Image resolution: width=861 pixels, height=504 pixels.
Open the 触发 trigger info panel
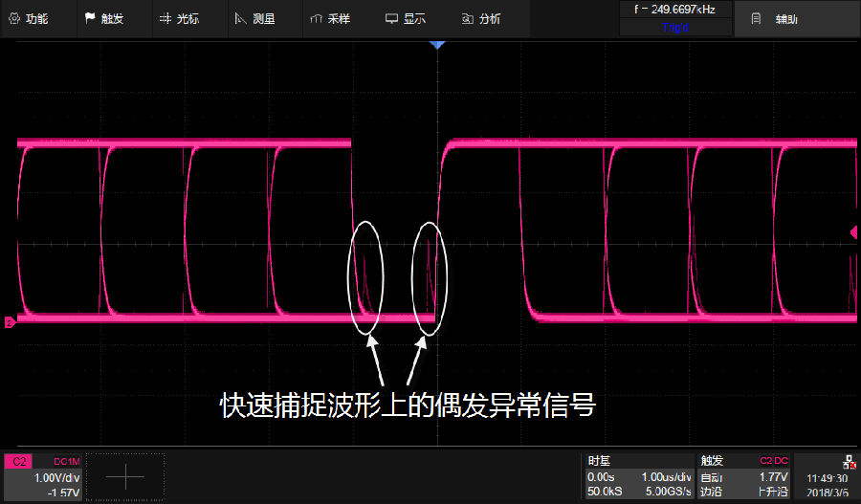(x=744, y=476)
